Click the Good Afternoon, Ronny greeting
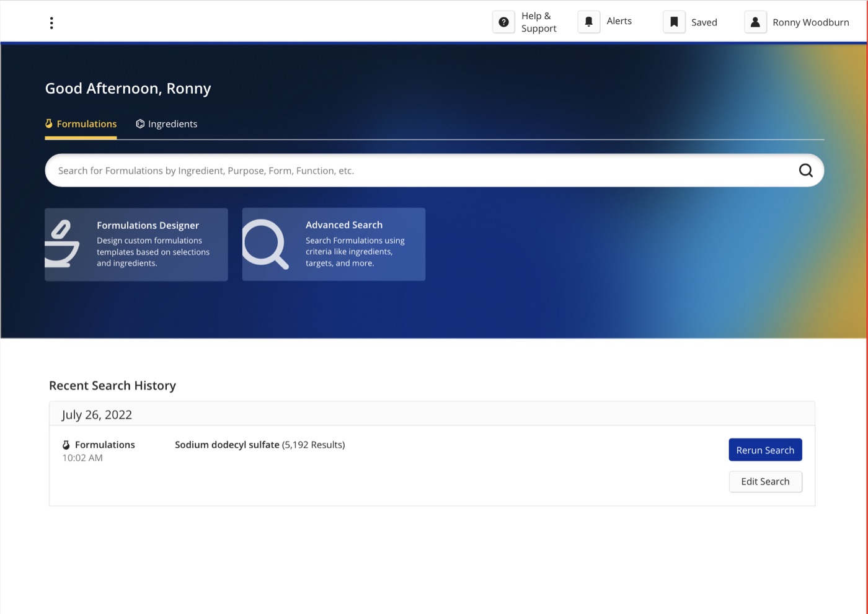 pyautogui.click(x=128, y=89)
